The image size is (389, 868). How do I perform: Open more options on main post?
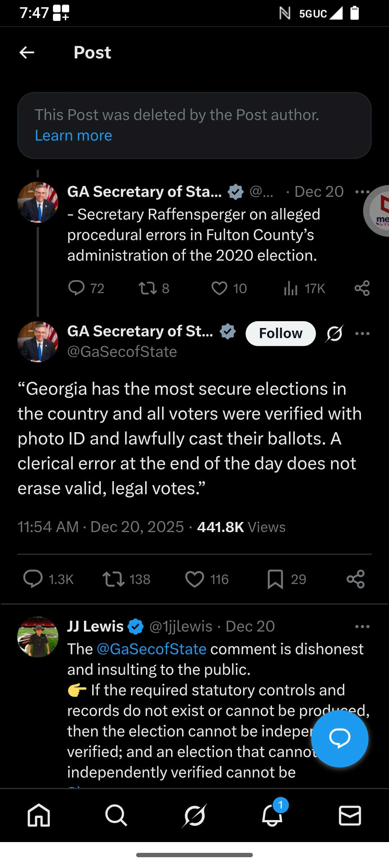(362, 333)
